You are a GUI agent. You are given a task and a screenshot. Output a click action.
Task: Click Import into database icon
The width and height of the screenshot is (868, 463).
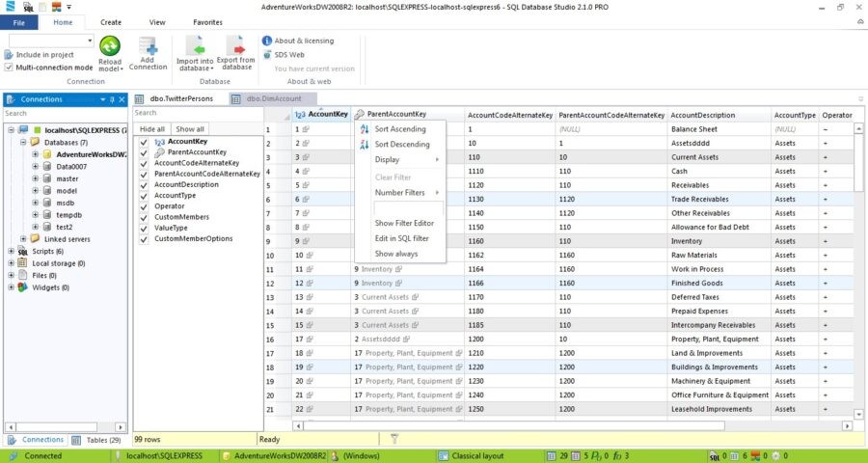[195, 45]
